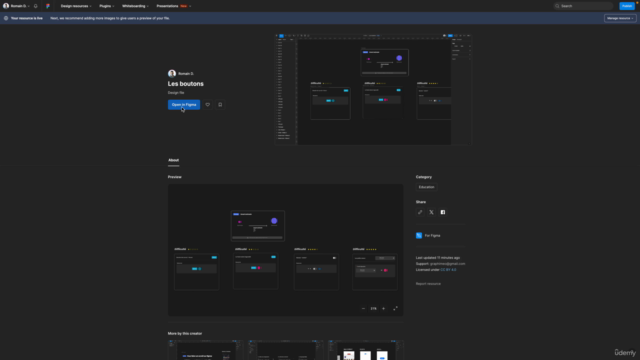Image resolution: width=640 pixels, height=360 pixels.
Task: Click the Les boutons title text
Action: [185, 84]
